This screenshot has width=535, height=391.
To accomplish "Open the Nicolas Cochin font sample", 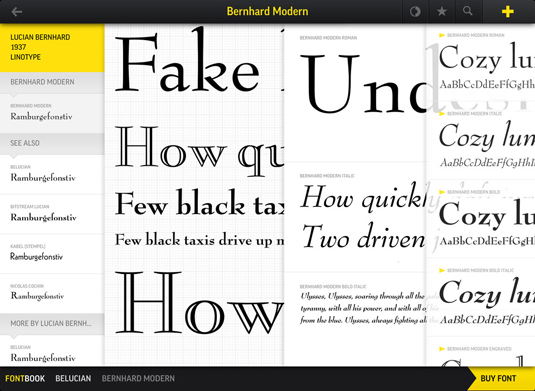I will (52, 293).
